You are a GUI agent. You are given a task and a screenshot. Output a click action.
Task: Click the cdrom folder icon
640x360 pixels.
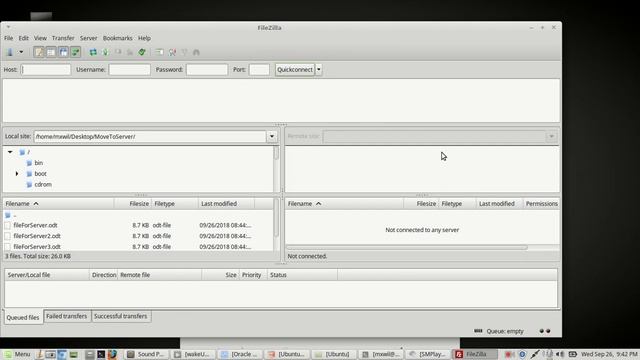(x=29, y=184)
